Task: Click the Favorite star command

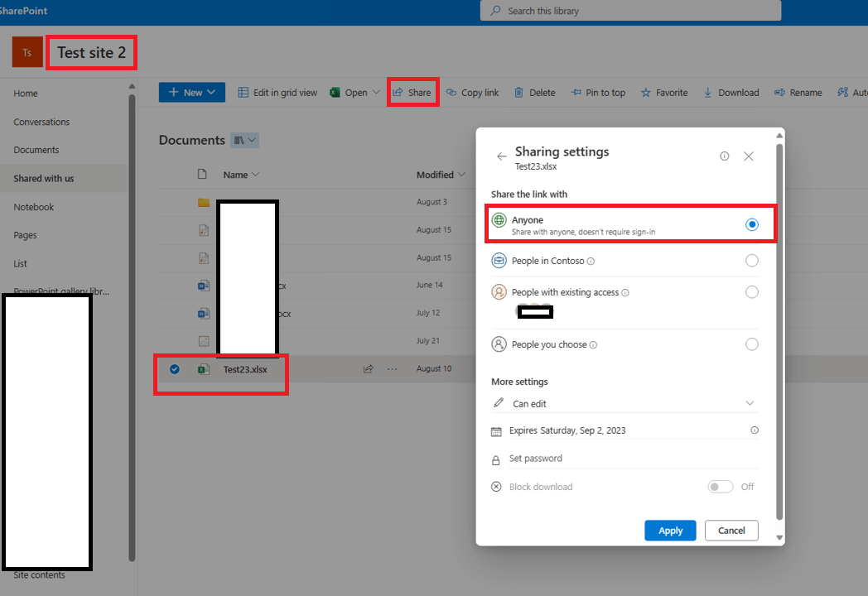Action: point(664,93)
